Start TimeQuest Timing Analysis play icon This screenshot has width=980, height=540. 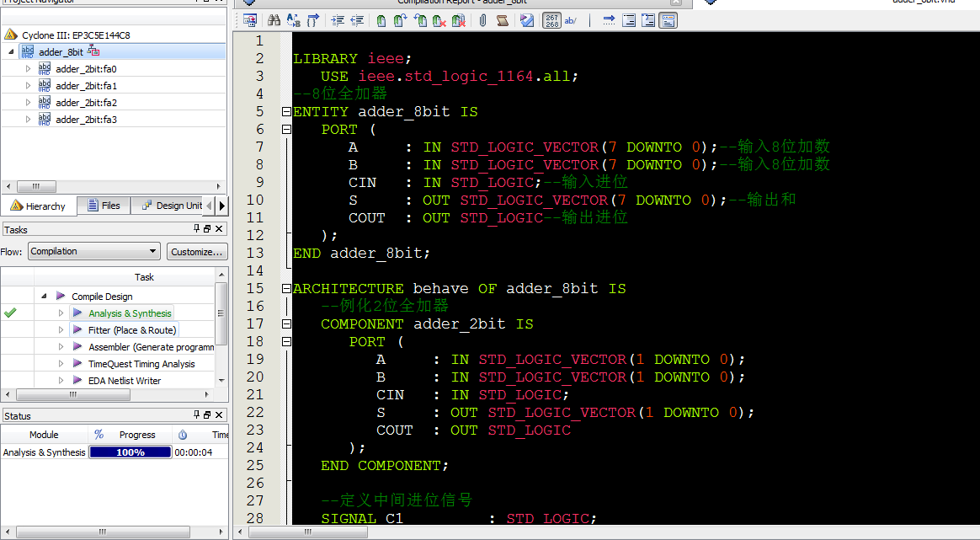tap(77, 363)
